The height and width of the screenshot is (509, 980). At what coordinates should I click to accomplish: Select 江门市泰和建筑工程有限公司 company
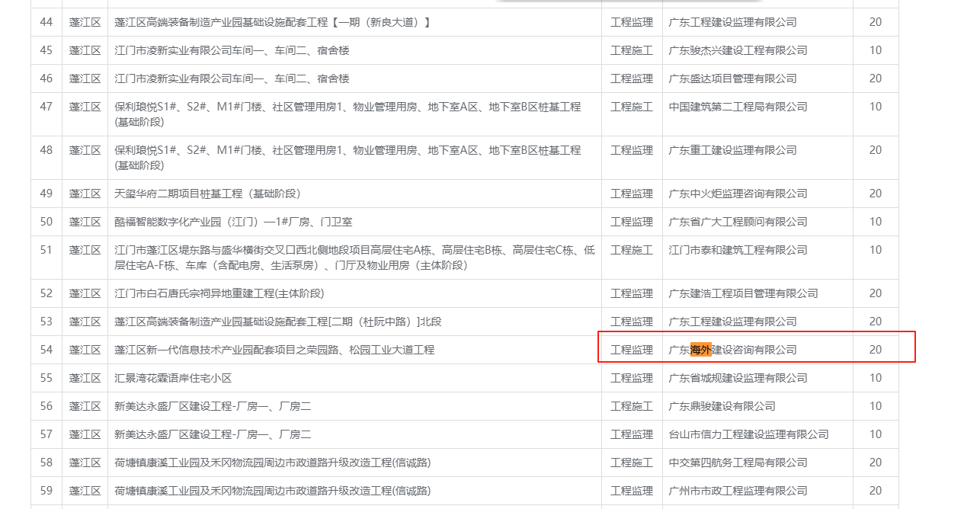point(737,250)
